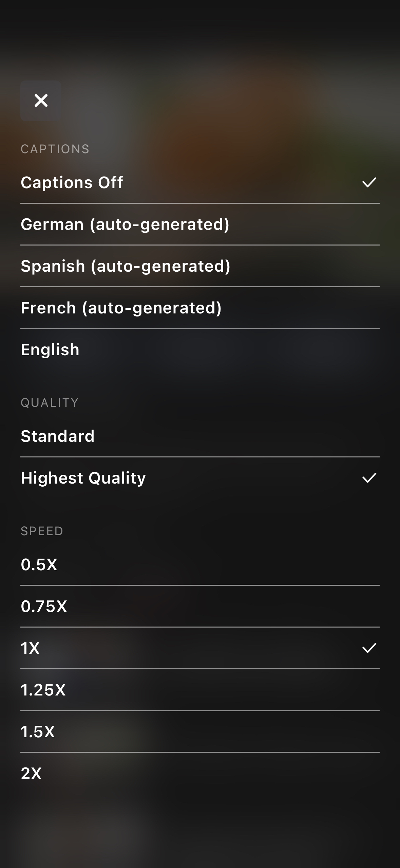Viewport: 400px width, 868px height.
Task: Click the checkmark beside Captions Off
Action: [369, 183]
